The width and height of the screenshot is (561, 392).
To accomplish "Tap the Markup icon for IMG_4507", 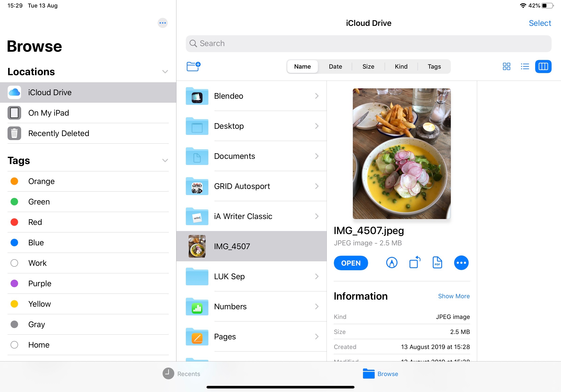I will (392, 263).
